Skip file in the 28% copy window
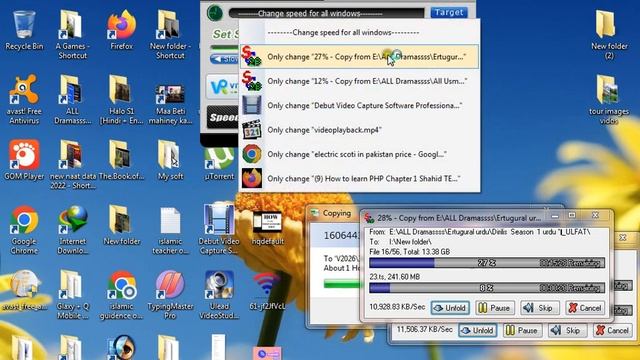The height and width of the screenshot is (360, 640). click(x=540, y=308)
